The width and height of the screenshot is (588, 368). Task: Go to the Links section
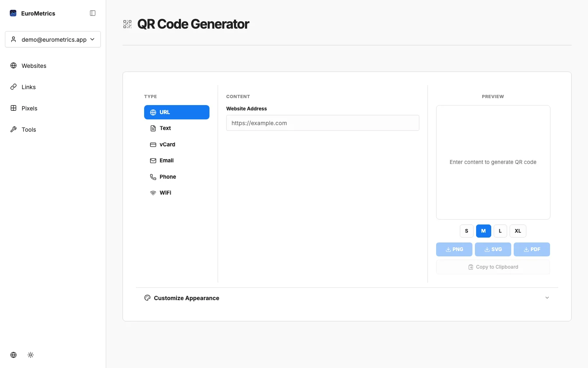(53, 87)
